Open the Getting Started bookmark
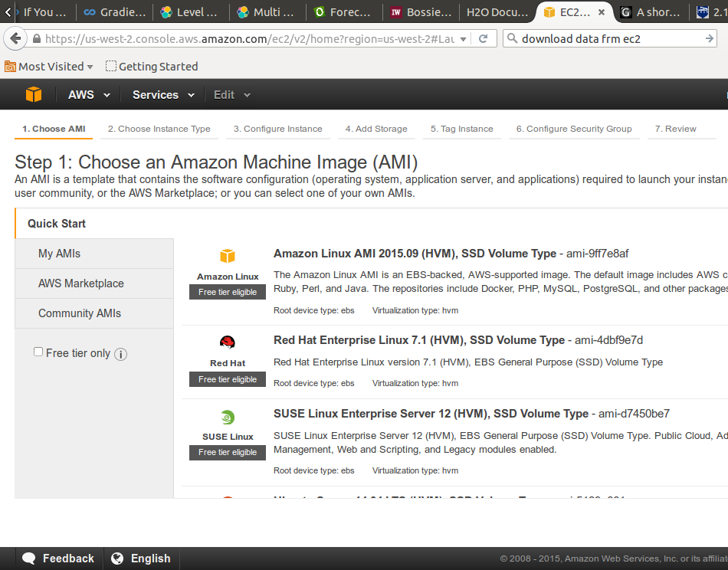The height and width of the screenshot is (570, 728). (152, 67)
